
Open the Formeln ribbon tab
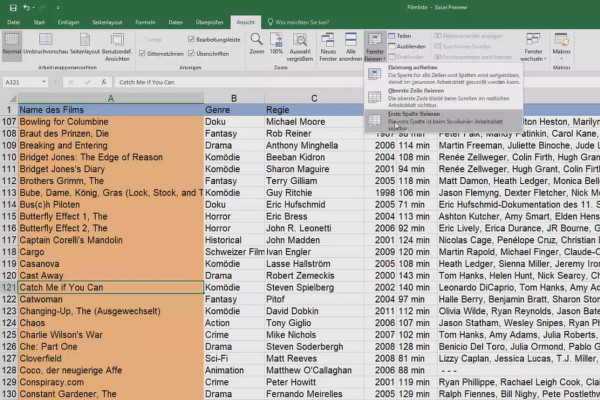click(145, 20)
